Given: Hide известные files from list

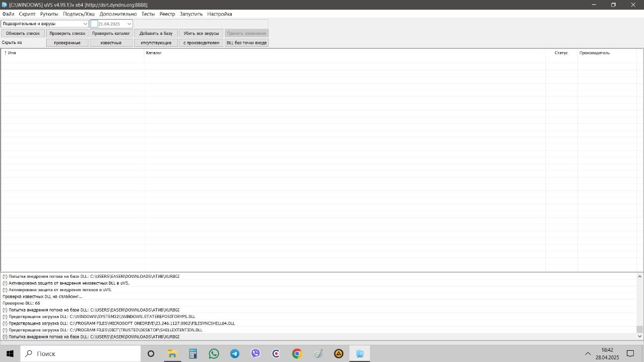Looking at the screenshot, I should coord(111,42).
